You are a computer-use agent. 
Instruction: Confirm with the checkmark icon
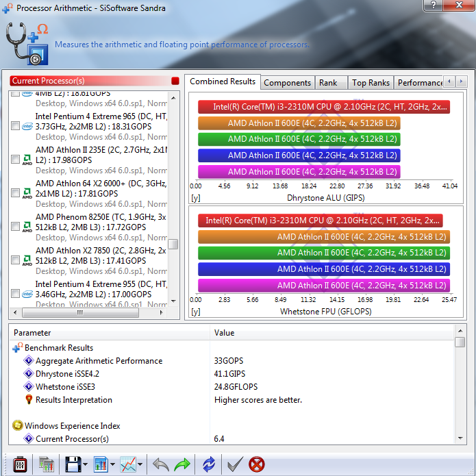[x=235, y=464]
